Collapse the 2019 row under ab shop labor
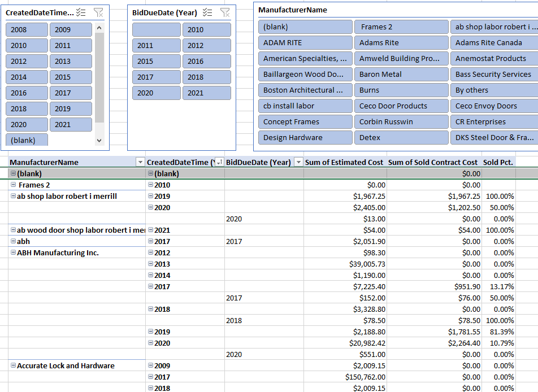This screenshot has width=538, height=392. (150, 197)
